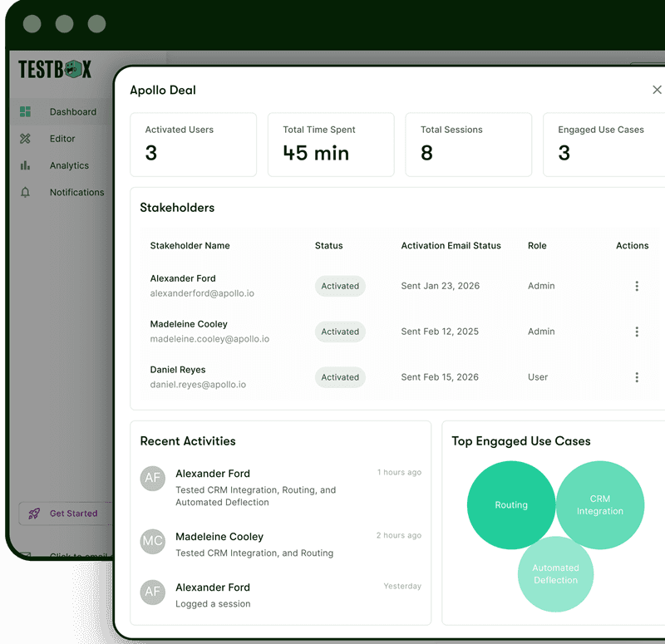665x644 pixels.
Task: Select Dashboard in the sidebar
Action: point(60,112)
